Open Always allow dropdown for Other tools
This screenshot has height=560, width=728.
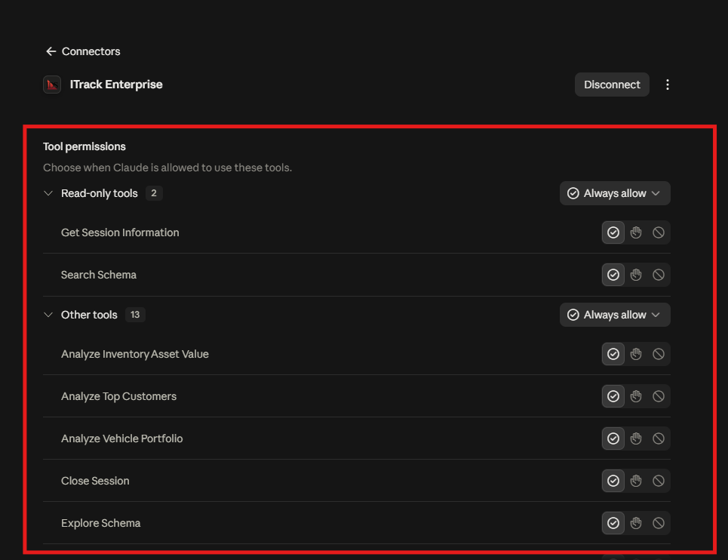pos(615,315)
